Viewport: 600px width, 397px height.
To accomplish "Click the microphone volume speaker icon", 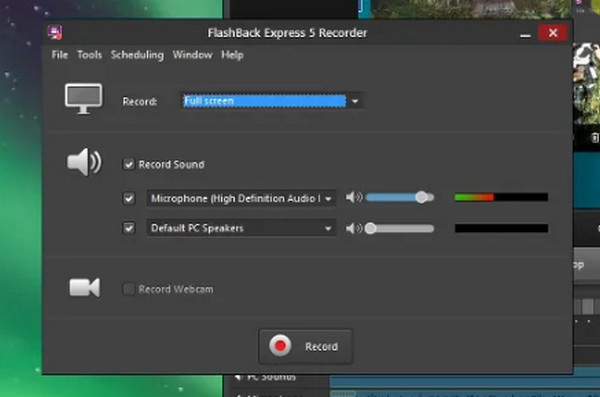I will [354, 198].
